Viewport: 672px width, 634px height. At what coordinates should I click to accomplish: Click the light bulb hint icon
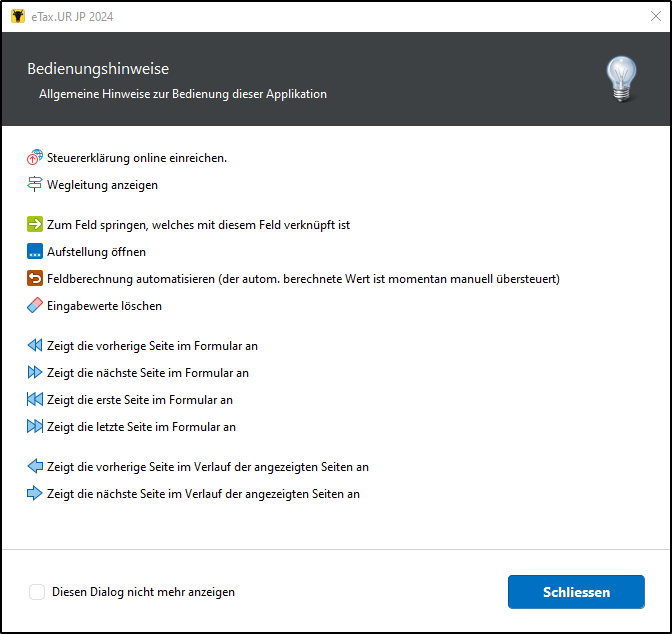pyautogui.click(x=621, y=79)
